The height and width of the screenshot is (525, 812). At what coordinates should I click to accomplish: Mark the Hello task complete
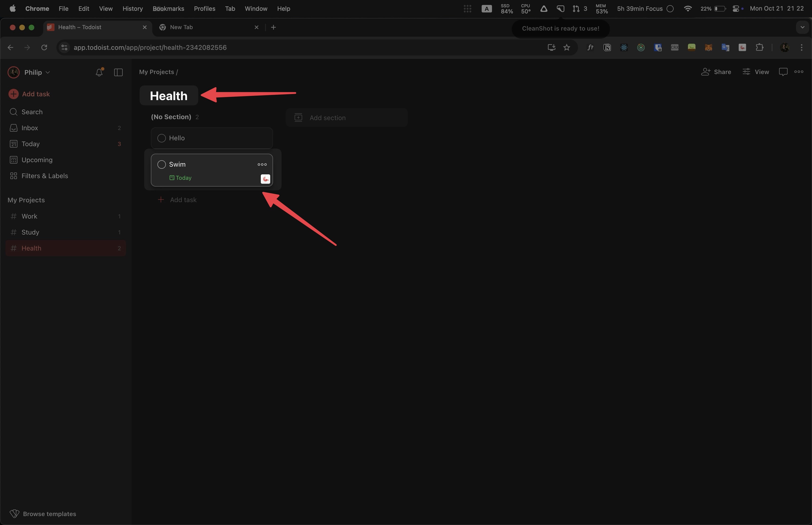161,138
